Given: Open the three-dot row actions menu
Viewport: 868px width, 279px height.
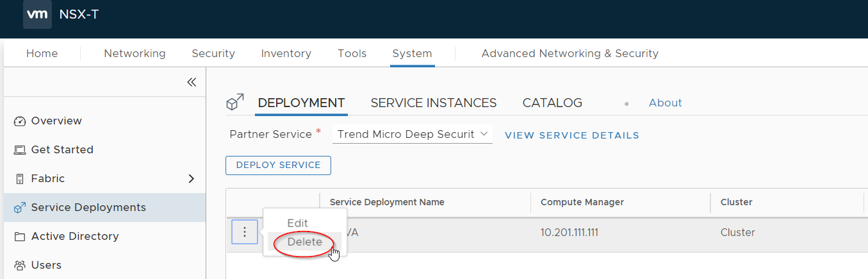Looking at the screenshot, I should pyautogui.click(x=244, y=232).
